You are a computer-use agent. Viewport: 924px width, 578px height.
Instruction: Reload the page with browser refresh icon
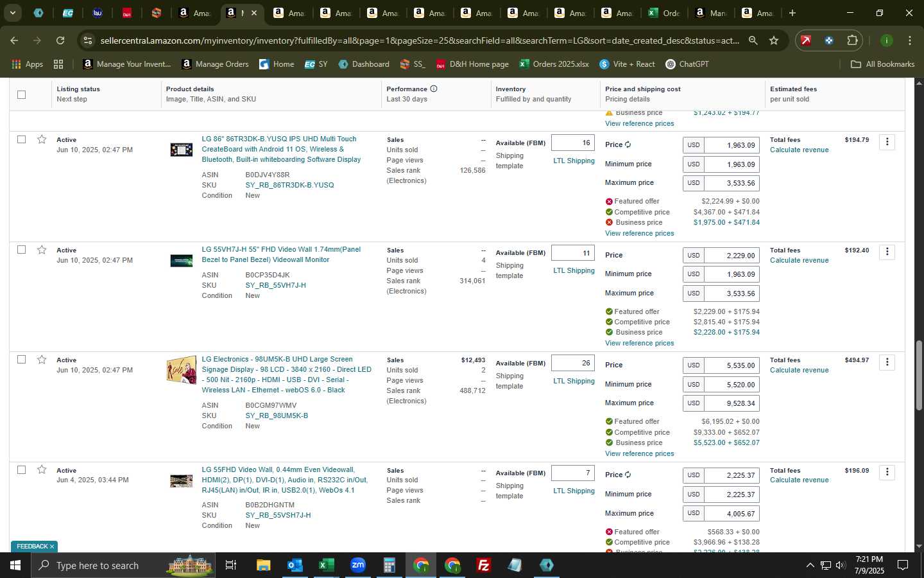click(x=60, y=40)
